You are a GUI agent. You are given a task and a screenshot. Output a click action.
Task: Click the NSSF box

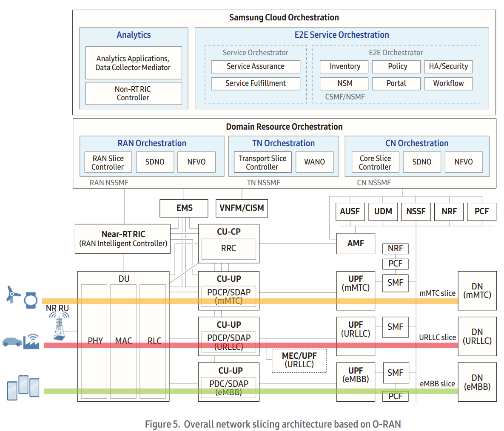pos(416,212)
